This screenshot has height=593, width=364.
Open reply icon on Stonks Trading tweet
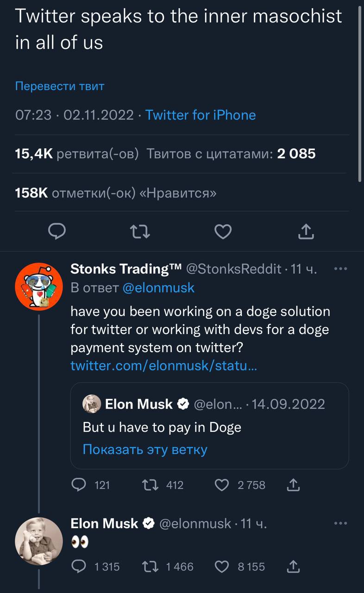(79, 485)
